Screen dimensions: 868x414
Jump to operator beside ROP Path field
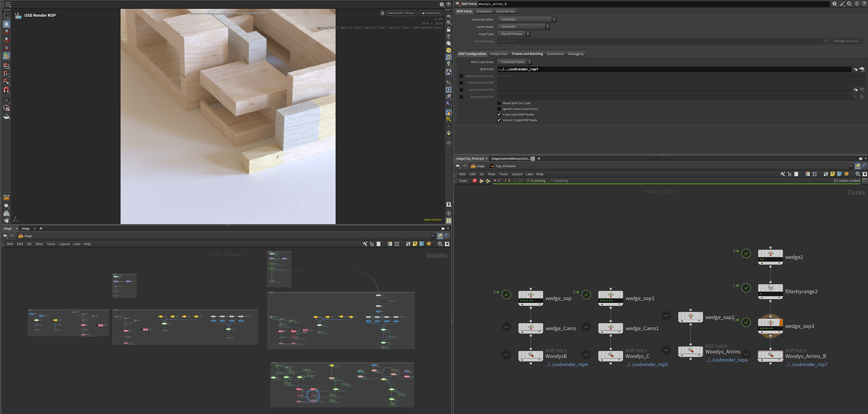pos(855,69)
